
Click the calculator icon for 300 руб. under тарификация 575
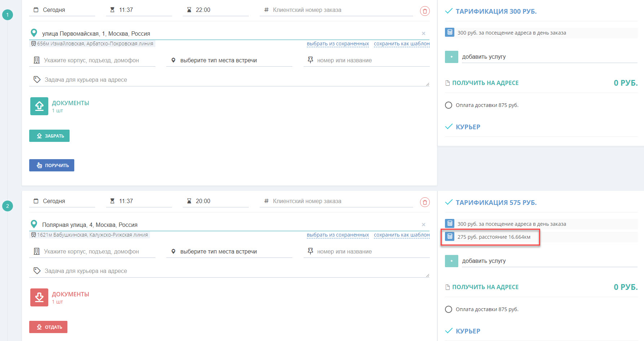(450, 224)
